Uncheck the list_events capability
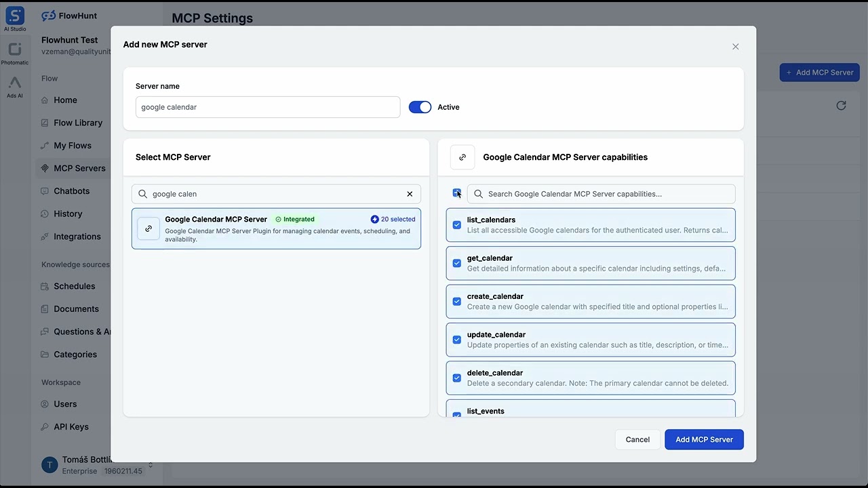The height and width of the screenshot is (488, 868). 456,414
